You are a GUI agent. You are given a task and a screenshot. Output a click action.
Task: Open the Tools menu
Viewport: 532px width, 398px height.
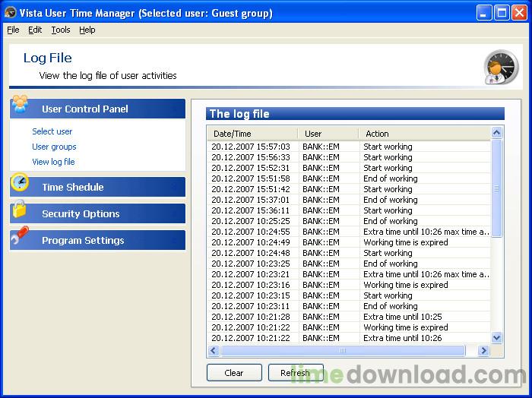[x=61, y=30]
